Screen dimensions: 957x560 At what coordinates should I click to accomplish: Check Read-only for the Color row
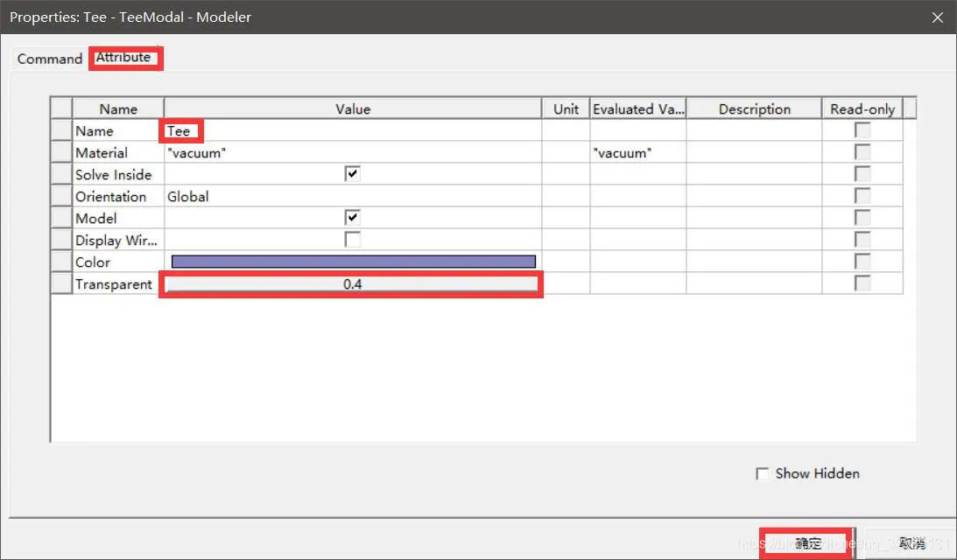point(862,261)
